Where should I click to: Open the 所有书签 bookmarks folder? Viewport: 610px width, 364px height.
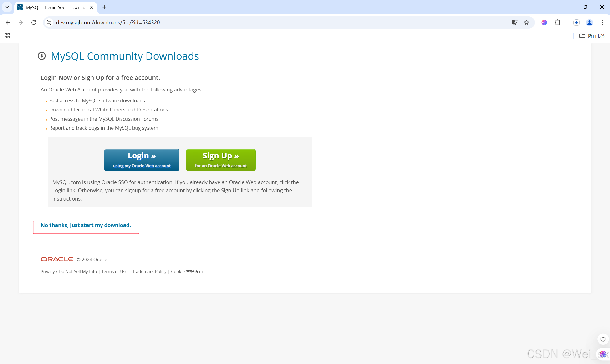tap(592, 36)
